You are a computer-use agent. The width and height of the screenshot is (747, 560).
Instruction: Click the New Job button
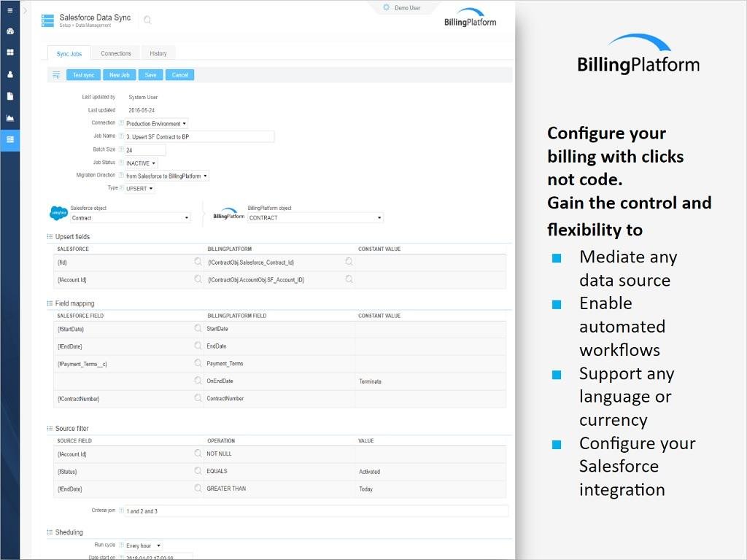point(119,75)
